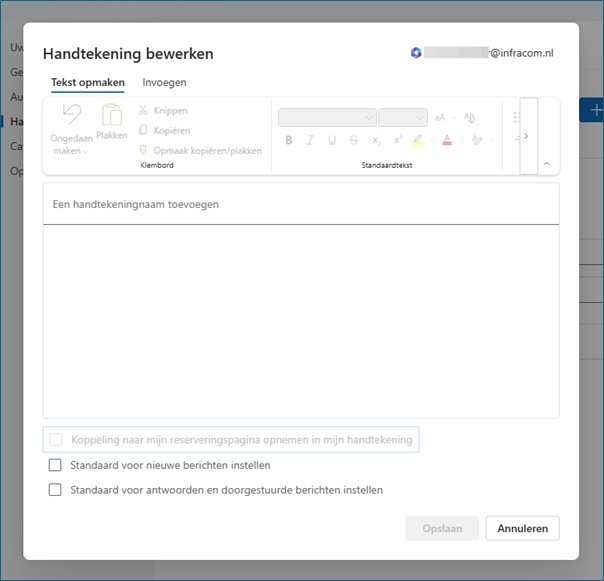604x581 pixels.
Task: Check Standaard voor nieuwe berichten instellen
Action: click(55, 466)
